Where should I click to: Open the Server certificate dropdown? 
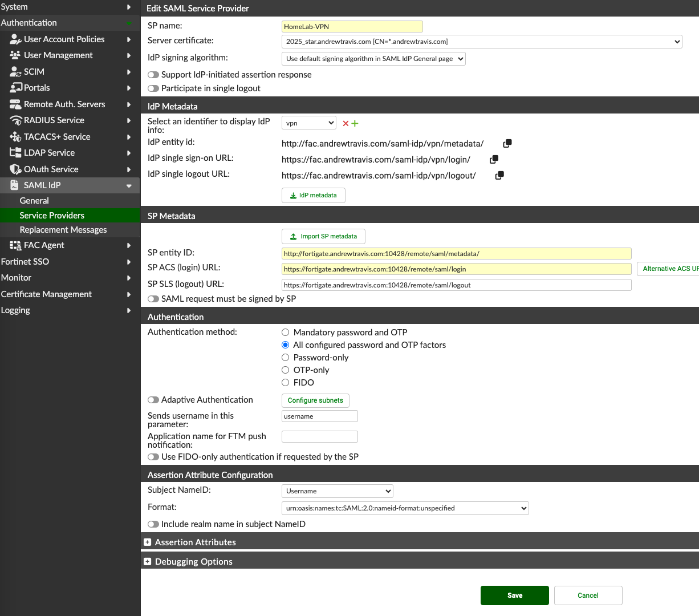pyautogui.click(x=481, y=41)
